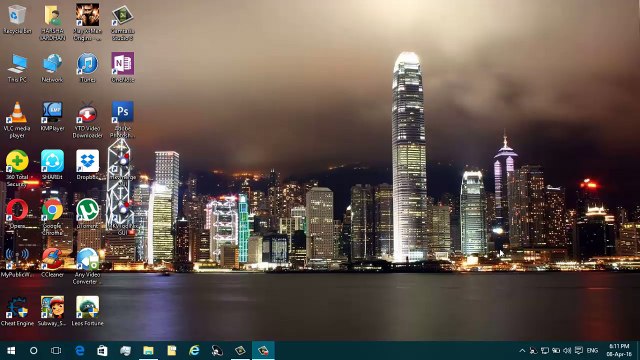Select the Cheat Engine shortcut
This screenshot has height=360, width=640.
pos(17,311)
